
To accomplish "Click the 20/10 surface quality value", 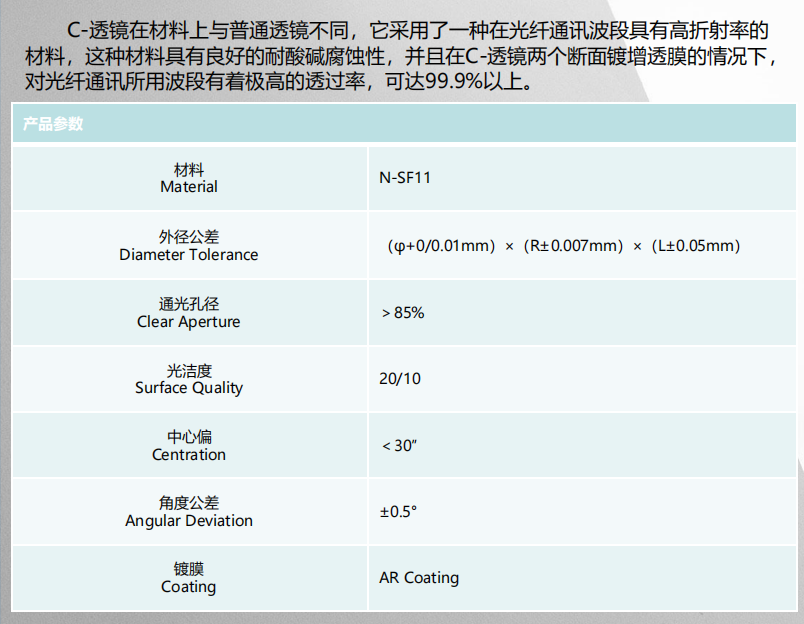I will 400,379.
